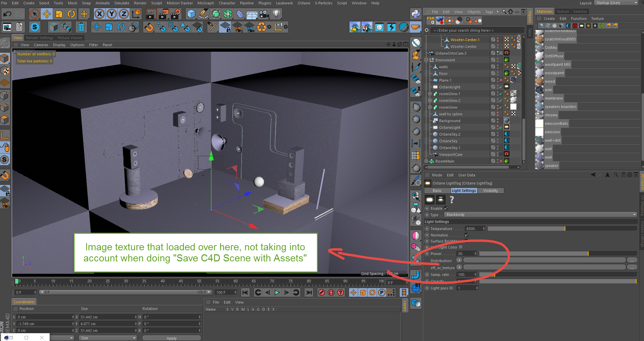Select the OctaneSky.2 object
Image resolution: width=644 pixels, height=341 pixels.
pos(450,134)
